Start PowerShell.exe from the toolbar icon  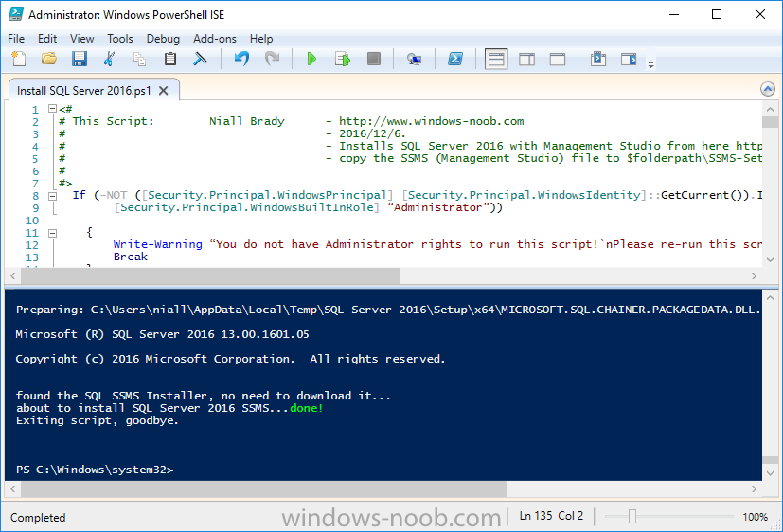pos(454,59)
